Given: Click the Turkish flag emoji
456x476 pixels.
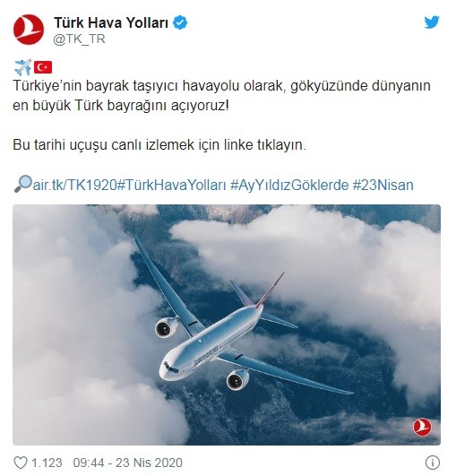Looking at the screenshot, I should click(43, 67).
